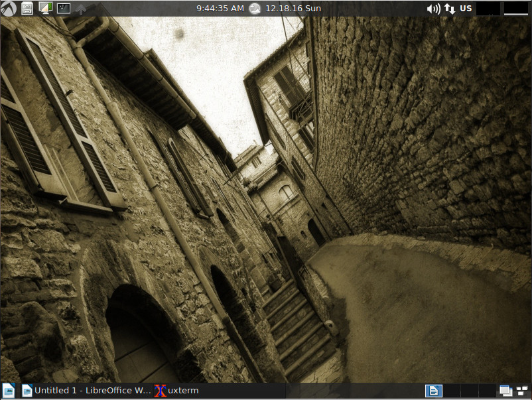The image size is (532, 400).
Task: Click the overlapping-windows icon in bottom panel
Action: [x=505, y=391]
